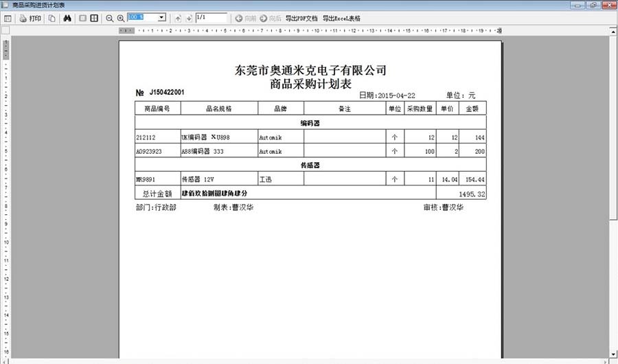
Task: Click 部门:行政部 footer text
Action: pos(156,207)
